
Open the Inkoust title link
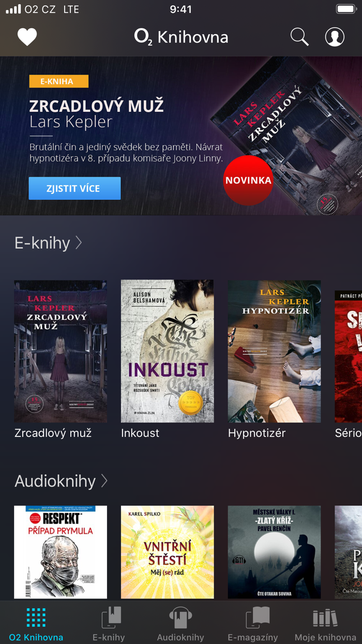point(140,433)
